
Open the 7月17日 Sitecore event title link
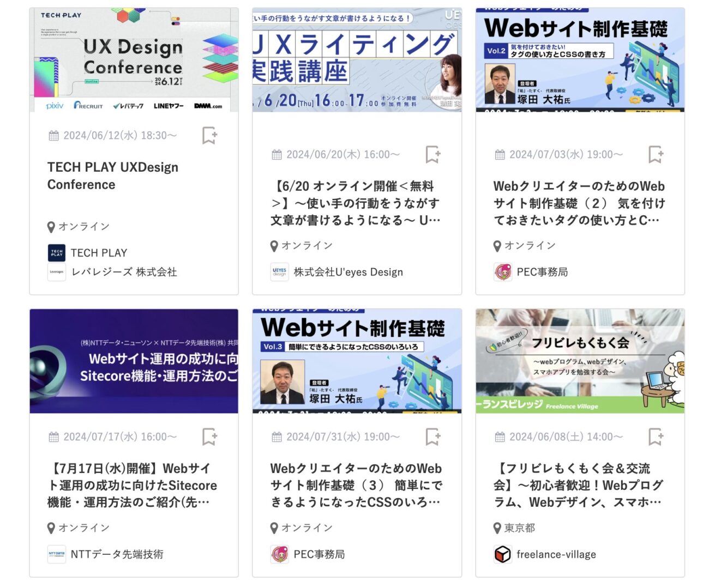click(x=132, y=485)
